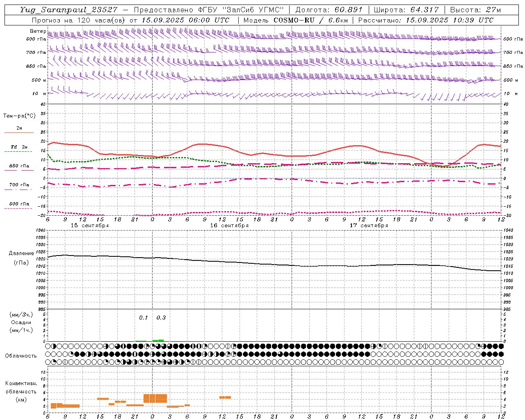The image size is (525, 420).
Task: Click the computed time 15.09.2025 10:39 UTC
Action: point(450,20)
